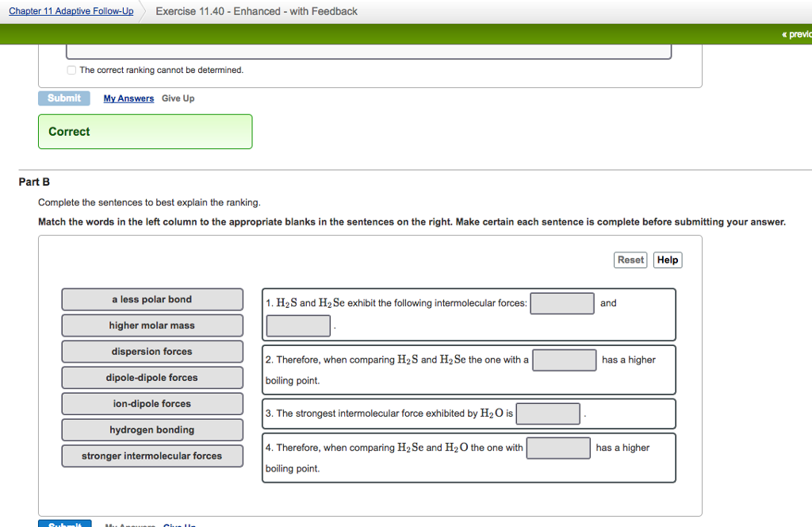This screenshot has height=527, width=812.
Task: Open the Help button
Action: (x=668, y=260)
